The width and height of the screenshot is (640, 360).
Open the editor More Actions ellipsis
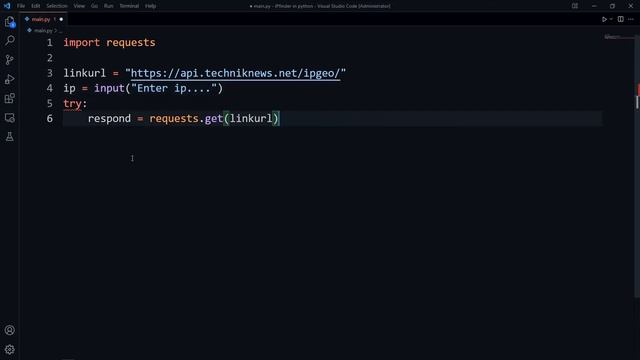click(631, 19)
